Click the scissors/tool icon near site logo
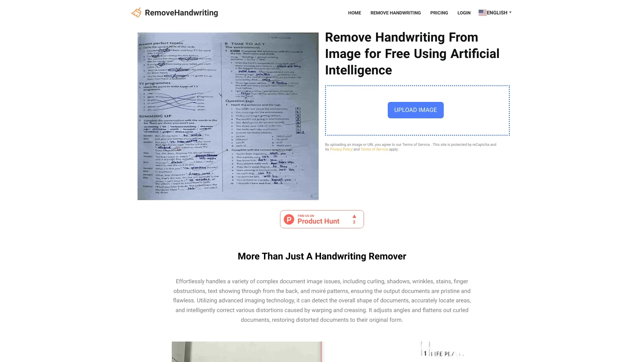This screenshot has height=362, width=644. [136, 12]
